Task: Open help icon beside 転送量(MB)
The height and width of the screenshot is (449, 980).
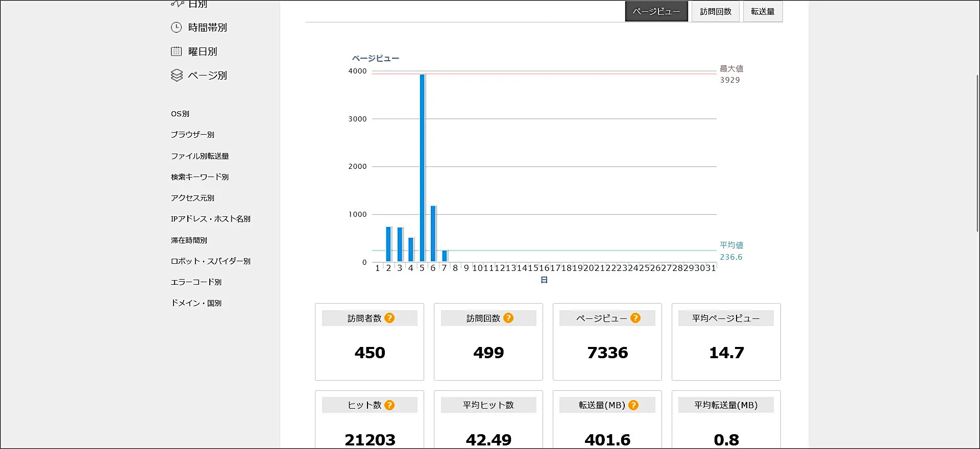Action: (x=633, y=405)
